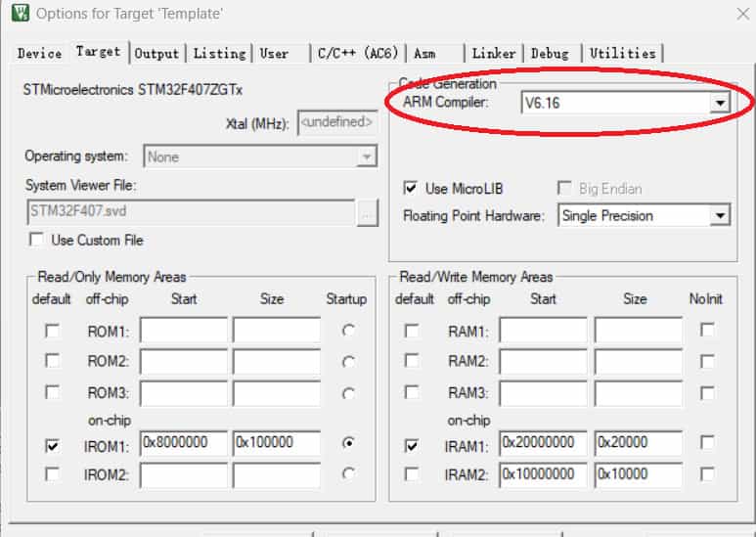Enable the Use Custom File checkbox
The height and width of the screenshot is (537, 756).
coord(36,240)
